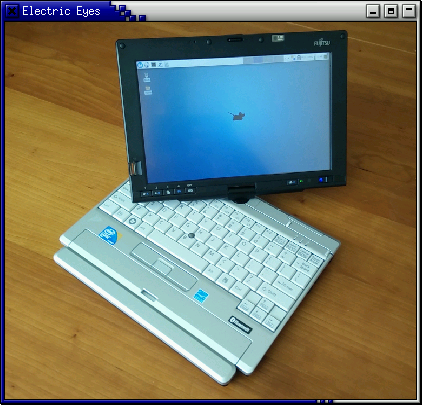
Task: Maximize the Electric Eyes window
Action: (391, 11)
